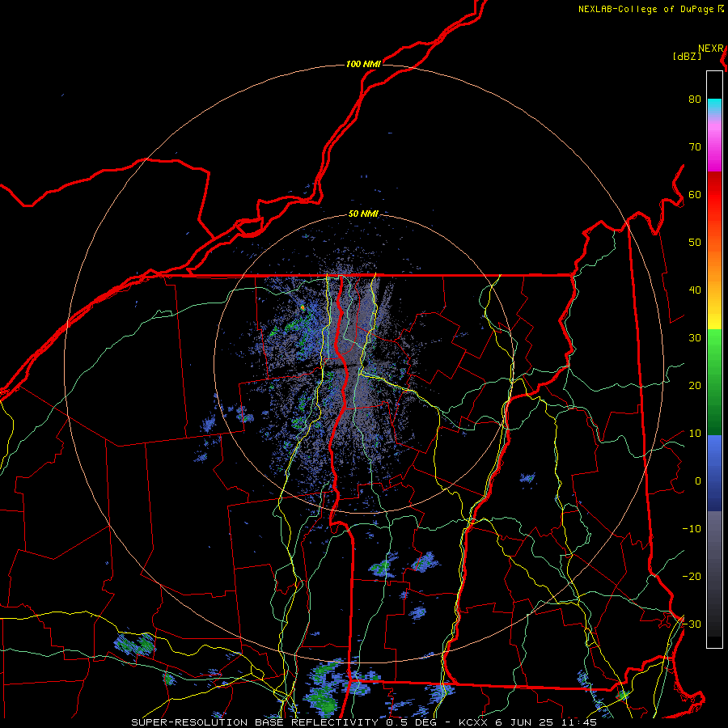Click the -10 value on the dBZ scale

point(692,529)
